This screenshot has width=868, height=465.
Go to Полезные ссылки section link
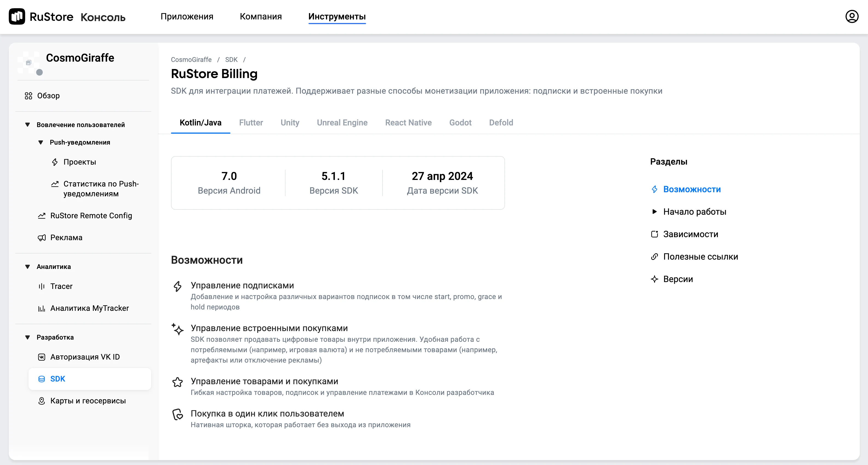point(700,257)
